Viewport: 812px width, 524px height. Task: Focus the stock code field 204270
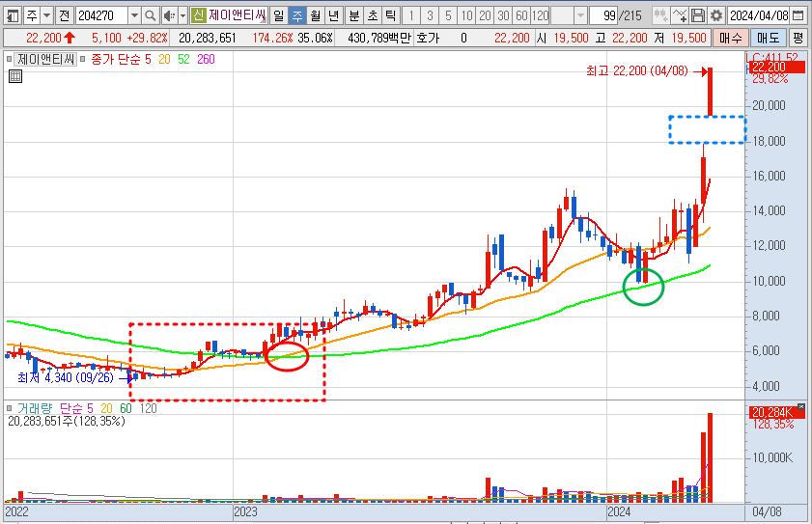tap(101, 15)
